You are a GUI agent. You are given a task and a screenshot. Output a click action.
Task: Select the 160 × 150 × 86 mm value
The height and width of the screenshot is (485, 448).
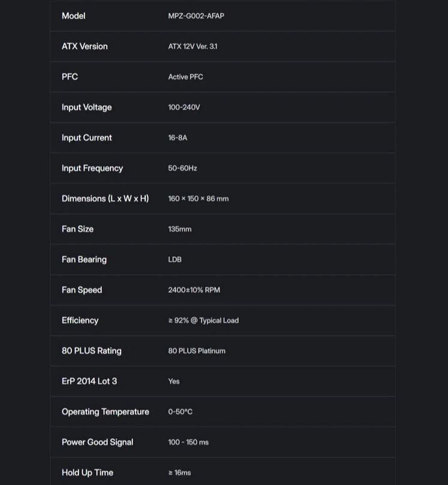pyautogui.click(x=198, y=199)
